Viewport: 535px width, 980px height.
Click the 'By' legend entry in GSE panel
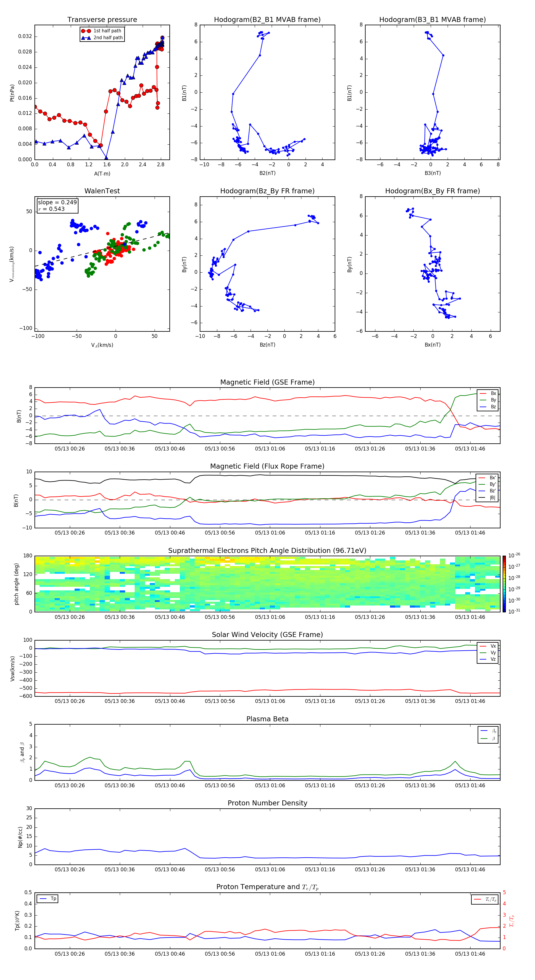[488, 400]
